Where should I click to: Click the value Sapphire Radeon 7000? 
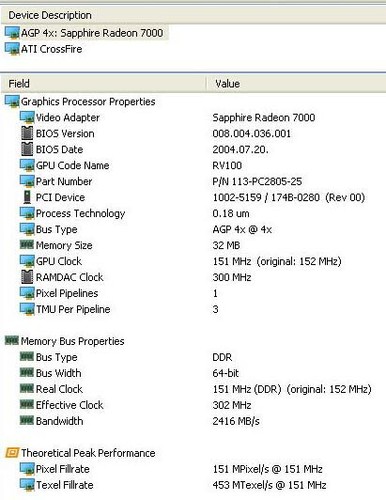[264, 118]
